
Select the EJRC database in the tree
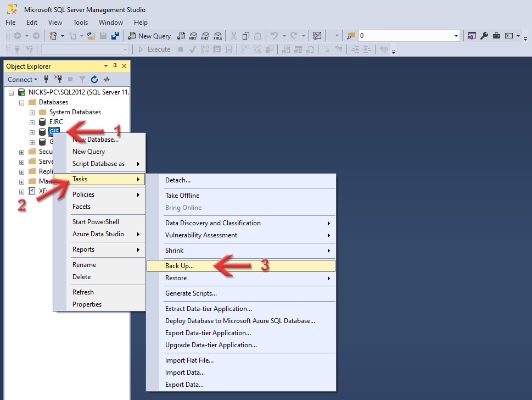(56, 122)
